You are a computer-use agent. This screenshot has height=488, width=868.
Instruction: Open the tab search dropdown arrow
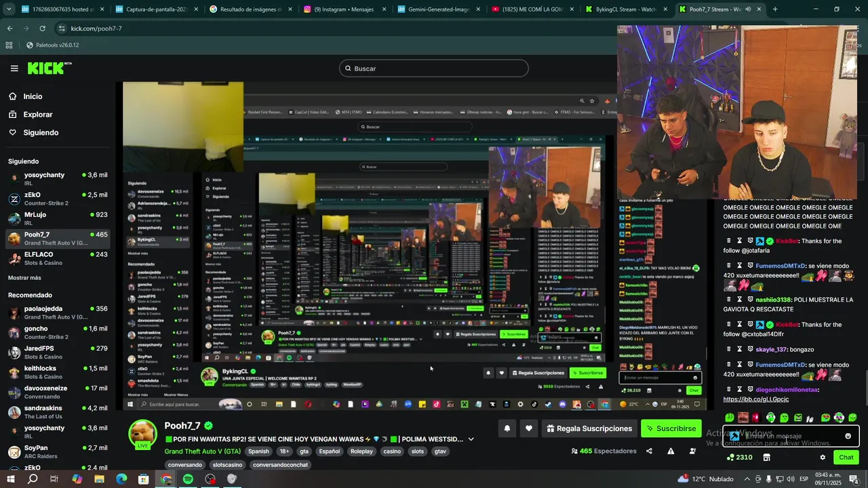coord(9,9)
